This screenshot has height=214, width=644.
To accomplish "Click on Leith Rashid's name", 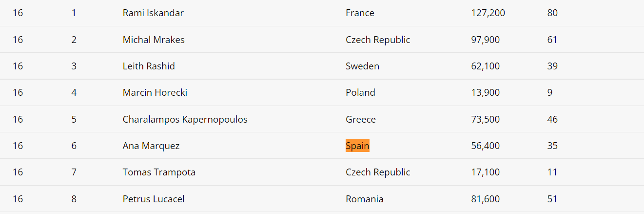I will point(149,66).
